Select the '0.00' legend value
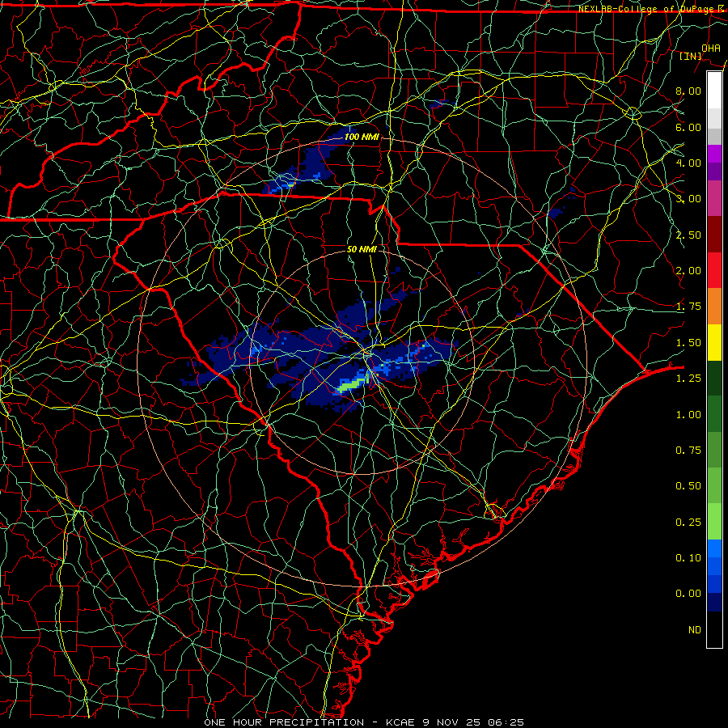 [x=688, y=594]
